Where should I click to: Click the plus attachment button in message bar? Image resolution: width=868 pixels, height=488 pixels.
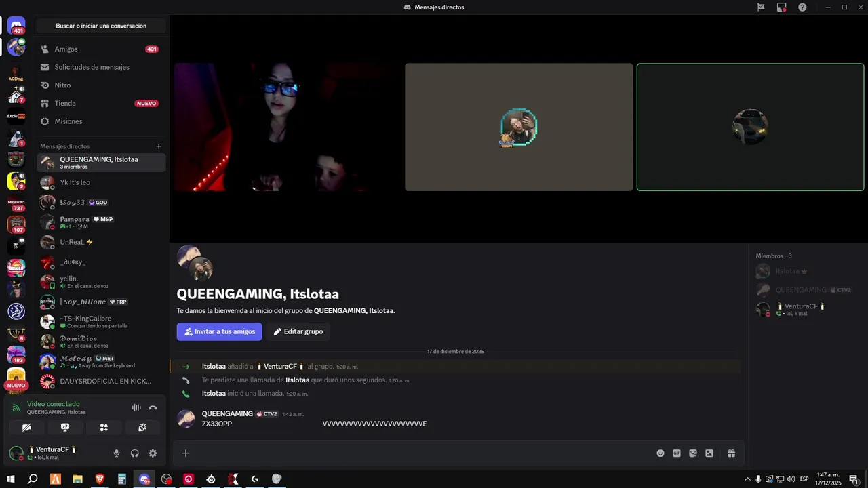pyautogui.click(x=186, y=453)
